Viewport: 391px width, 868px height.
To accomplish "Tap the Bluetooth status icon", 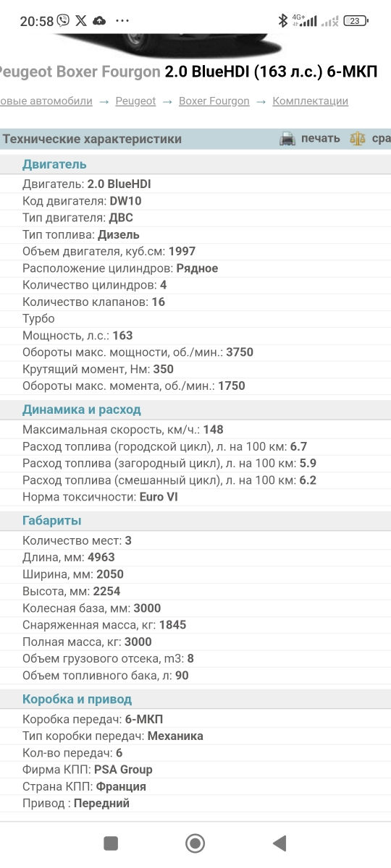I will click(283, 20).
